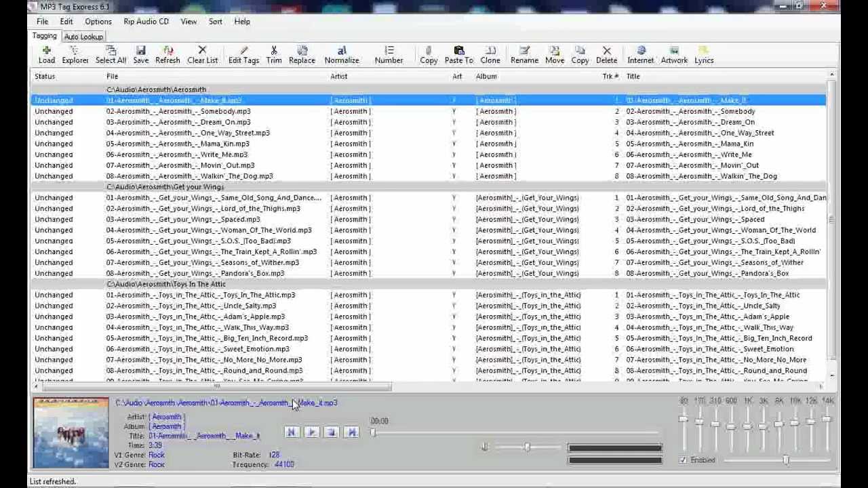Open the Edit Tags tool
Viewport: 868px width, 488px height.
point(243,54)
